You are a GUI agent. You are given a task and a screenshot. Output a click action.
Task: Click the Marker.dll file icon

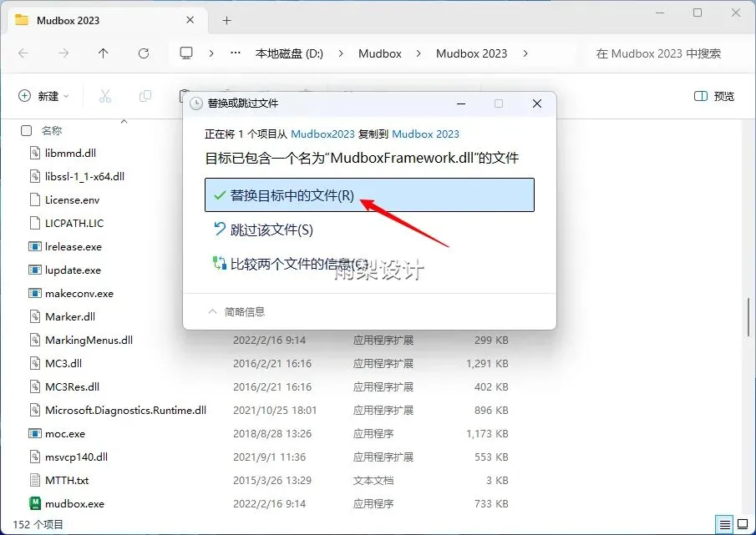(35, 316)
